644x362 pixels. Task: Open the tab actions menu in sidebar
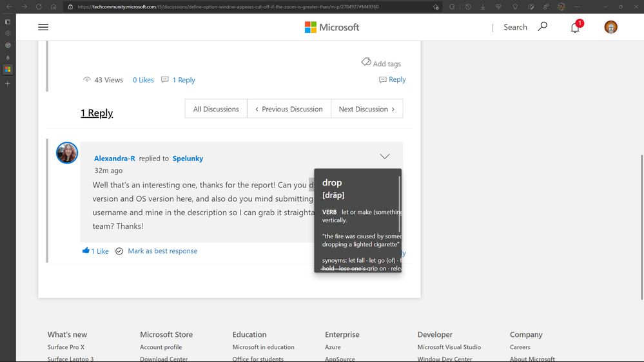point(8,22)
